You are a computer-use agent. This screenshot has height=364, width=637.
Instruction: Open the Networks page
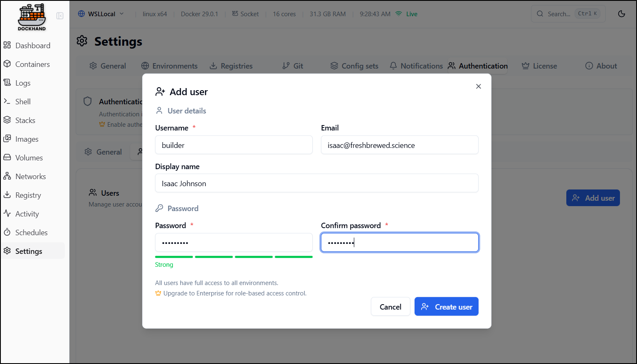(30, 177)
